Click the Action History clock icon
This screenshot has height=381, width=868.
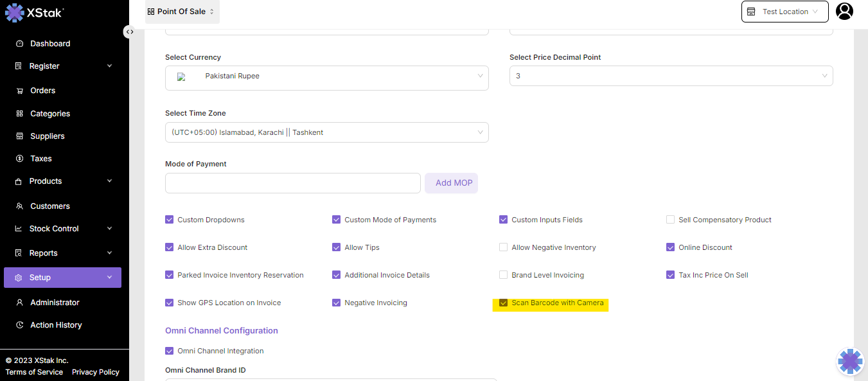19,325
